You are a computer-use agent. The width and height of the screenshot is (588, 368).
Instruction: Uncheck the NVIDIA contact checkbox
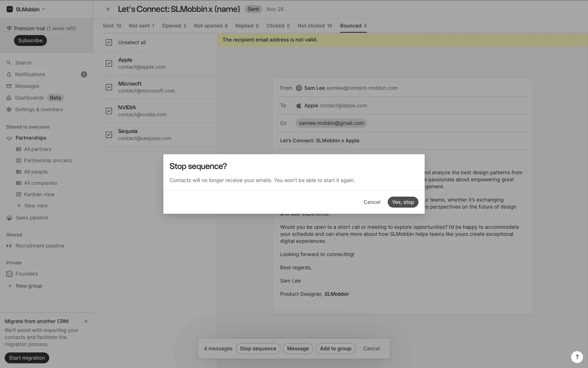(109, 111)
